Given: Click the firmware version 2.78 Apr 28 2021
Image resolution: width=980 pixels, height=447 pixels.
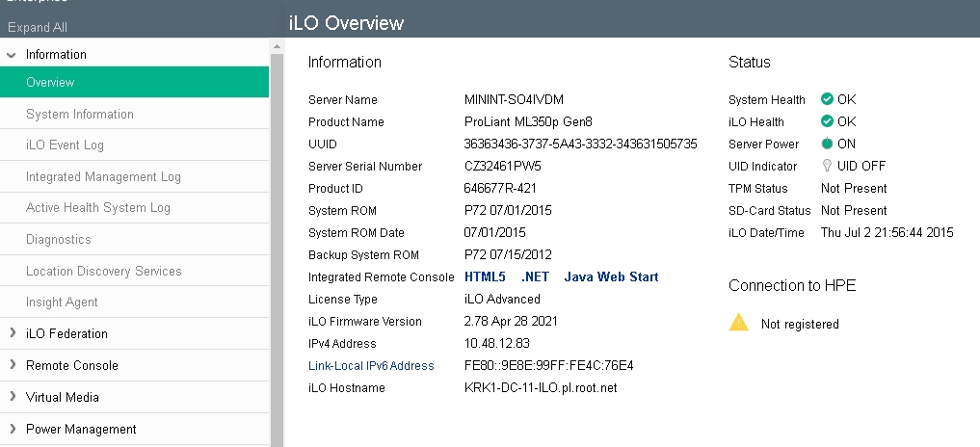Looking at the screenshot, I should 511,322.
